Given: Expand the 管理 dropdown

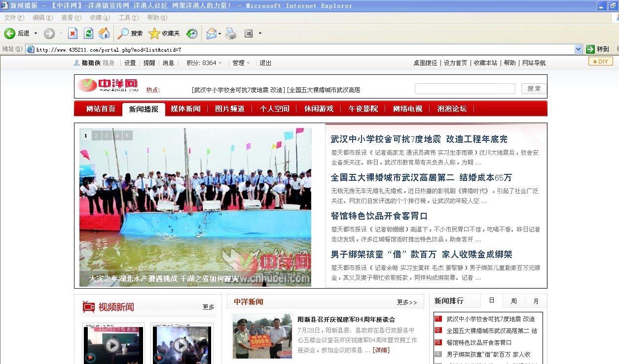Looking at the screenshot, I should 249,63.
